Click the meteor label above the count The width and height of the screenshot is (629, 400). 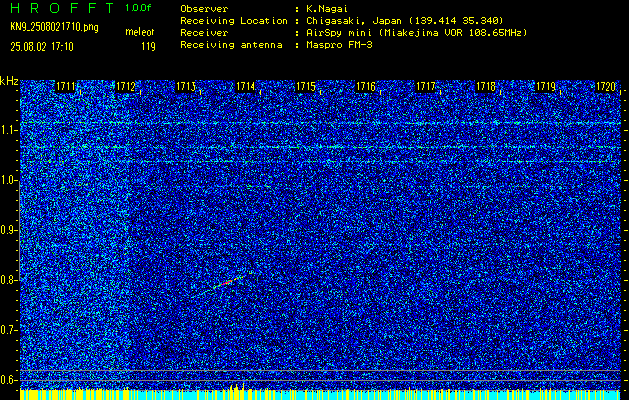click(140, 32)
